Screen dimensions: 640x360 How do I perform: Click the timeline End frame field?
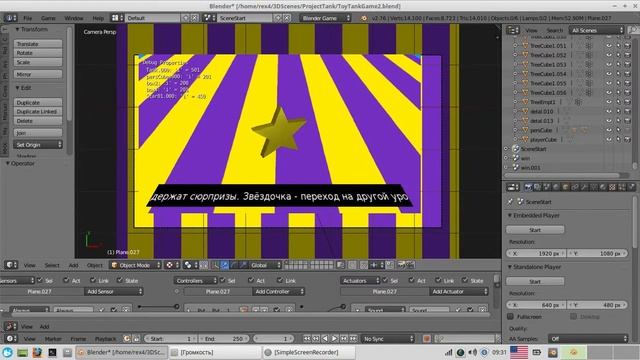coord(223,339)
